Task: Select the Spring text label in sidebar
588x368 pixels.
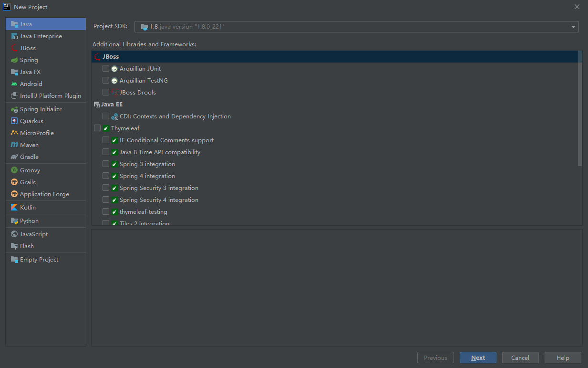Action: [29, 60]
